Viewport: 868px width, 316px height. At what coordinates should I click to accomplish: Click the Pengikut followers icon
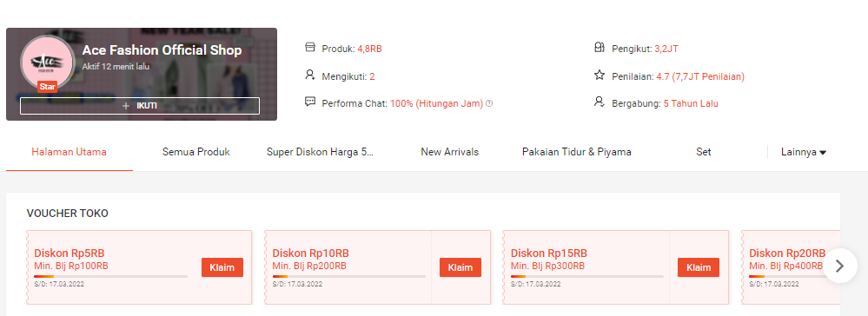(599, 48)
